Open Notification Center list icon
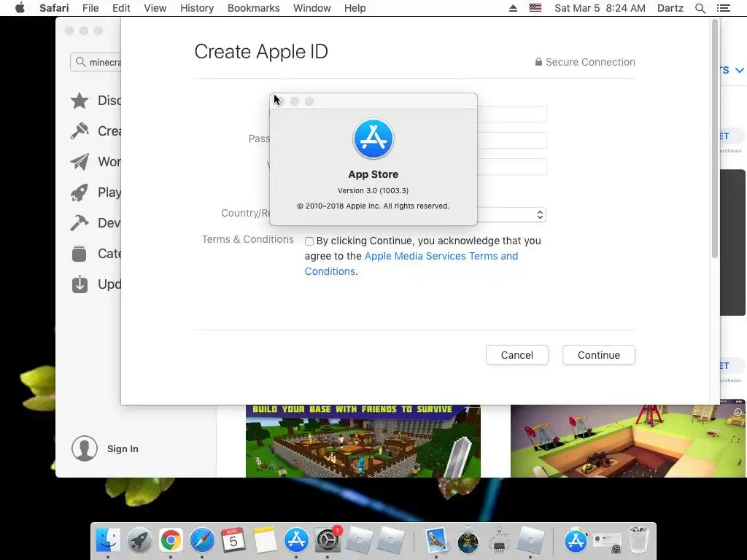747x560 pixels. point(723,8)
